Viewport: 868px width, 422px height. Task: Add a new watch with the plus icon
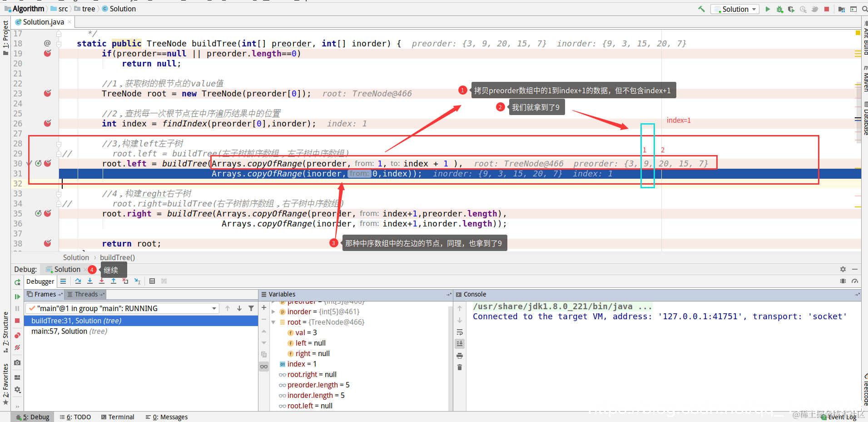click(x=264, y=307)
